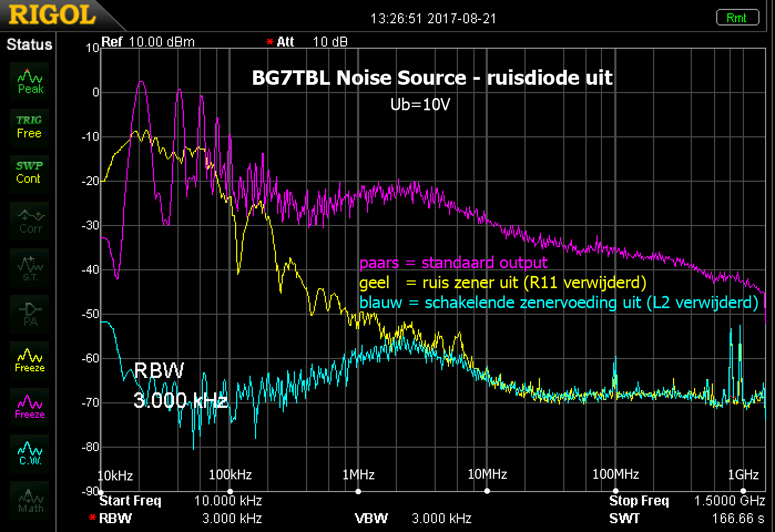
Task: Click the SWT 166.66 s readout
Action: (687, 519)
